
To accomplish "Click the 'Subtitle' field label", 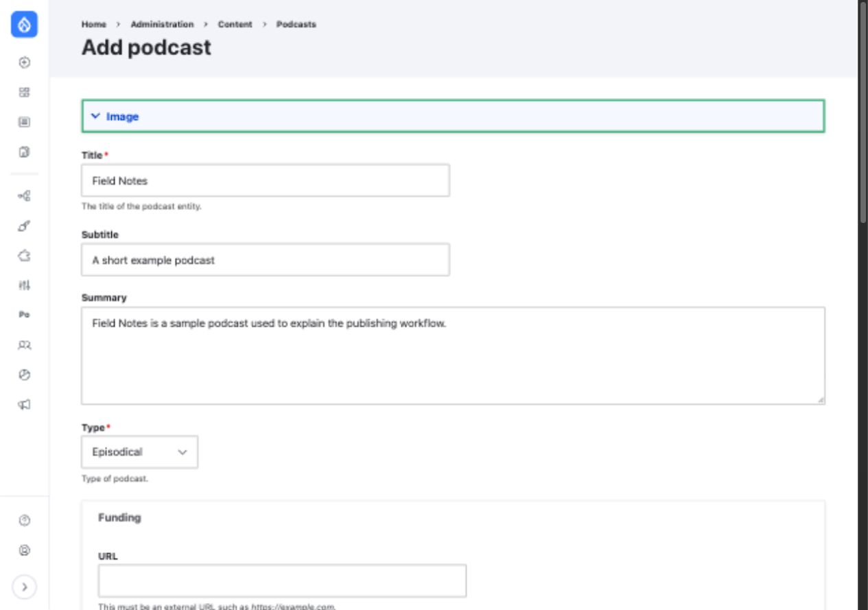I will tap(100, 235).
